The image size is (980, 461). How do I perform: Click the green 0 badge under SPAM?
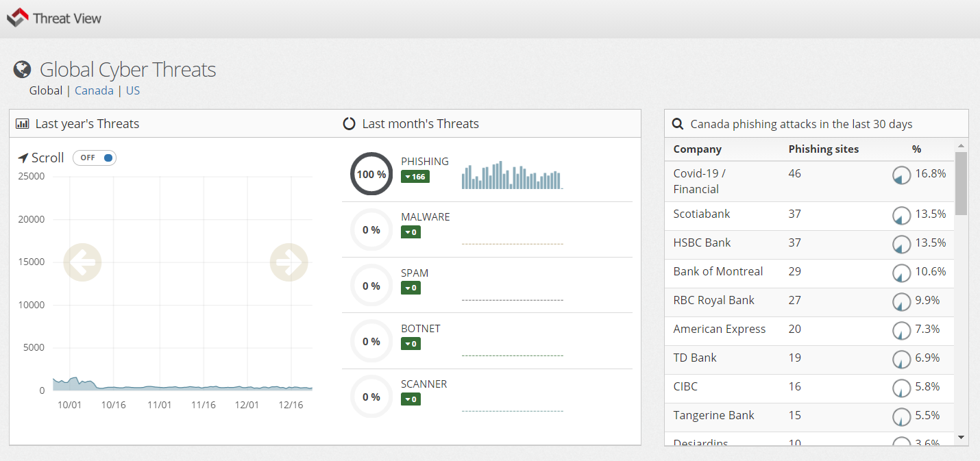click(x=411, y=288)
